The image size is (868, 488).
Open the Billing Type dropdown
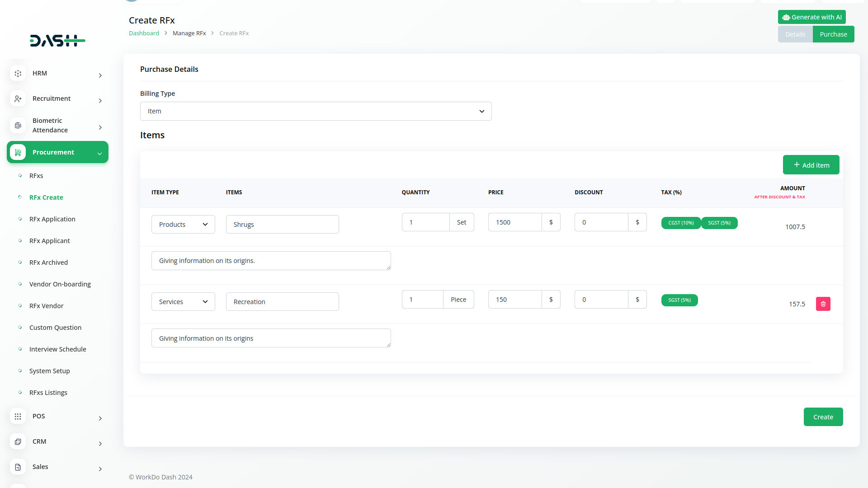coord(316,111)
